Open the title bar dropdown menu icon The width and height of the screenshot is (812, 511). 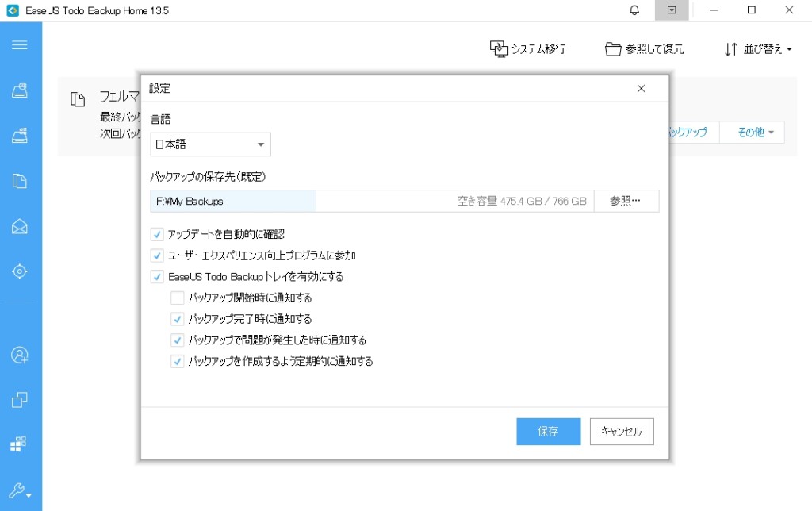coord(672,10)
